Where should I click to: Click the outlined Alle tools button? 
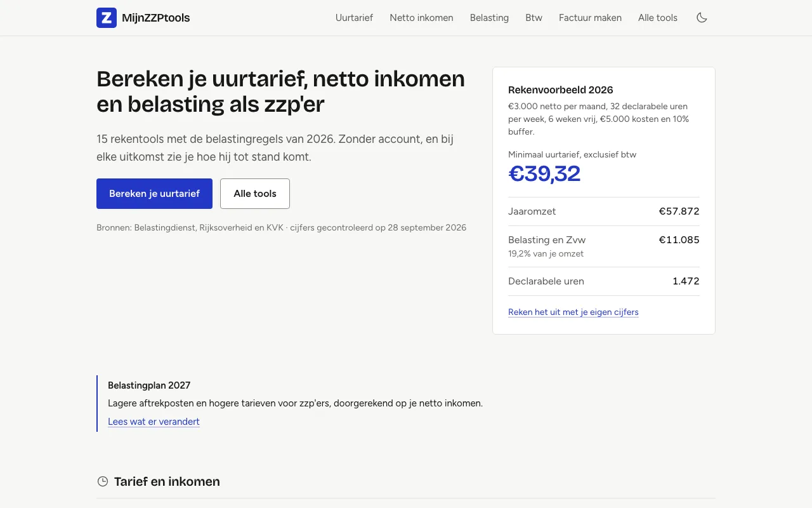pos(255,194)
